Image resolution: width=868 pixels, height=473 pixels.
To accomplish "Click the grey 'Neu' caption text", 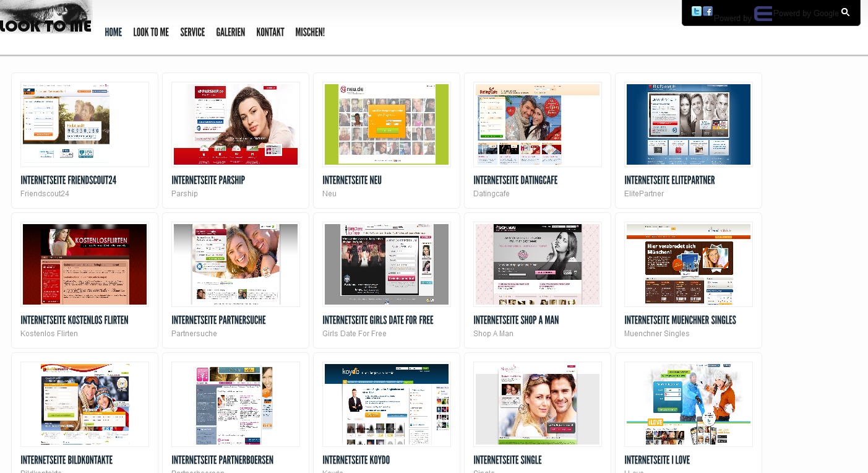I will point(329,194).
